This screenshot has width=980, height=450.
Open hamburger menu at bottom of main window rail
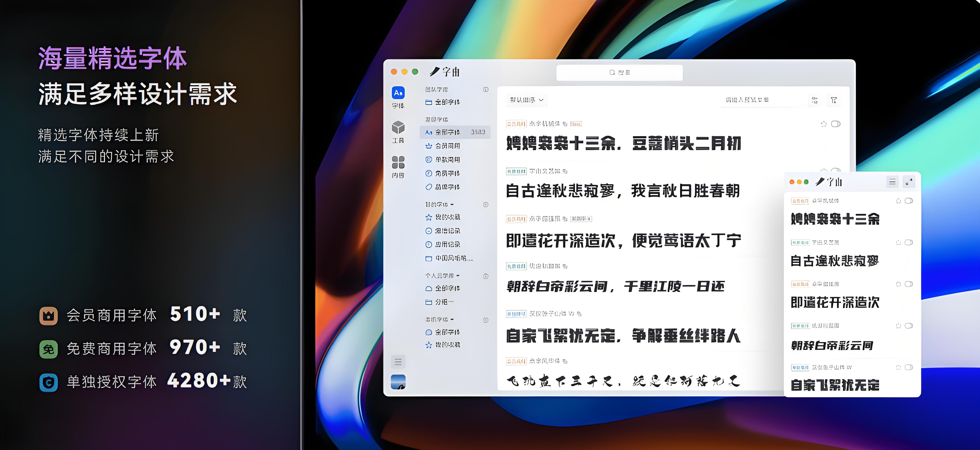[x=398, y=362]
